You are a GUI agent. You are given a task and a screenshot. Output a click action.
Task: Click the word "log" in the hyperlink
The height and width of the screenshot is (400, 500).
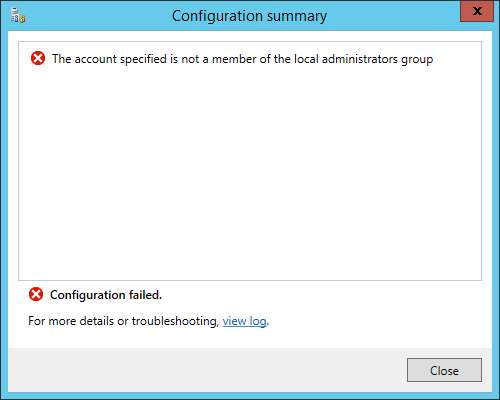click(x=258, y=322)
